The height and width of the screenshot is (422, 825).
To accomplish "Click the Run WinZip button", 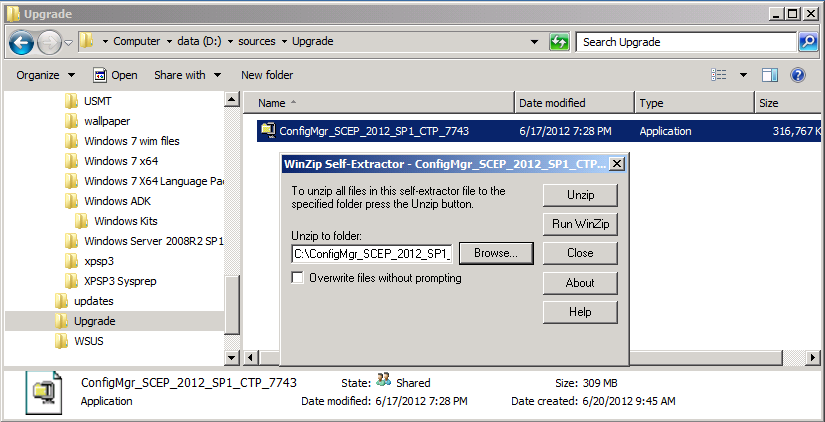I will click(x=580, y=224).
